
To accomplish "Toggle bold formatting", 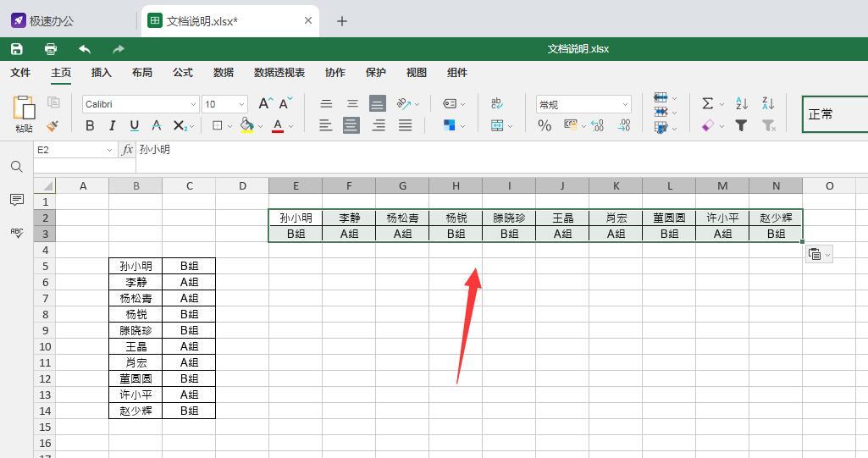I will pos(90,125).
